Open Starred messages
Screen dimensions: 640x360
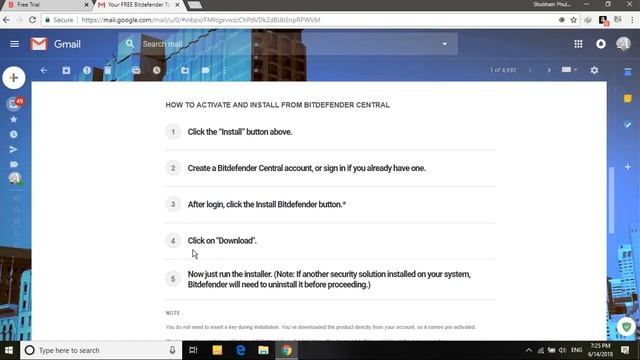pos(13,119)
